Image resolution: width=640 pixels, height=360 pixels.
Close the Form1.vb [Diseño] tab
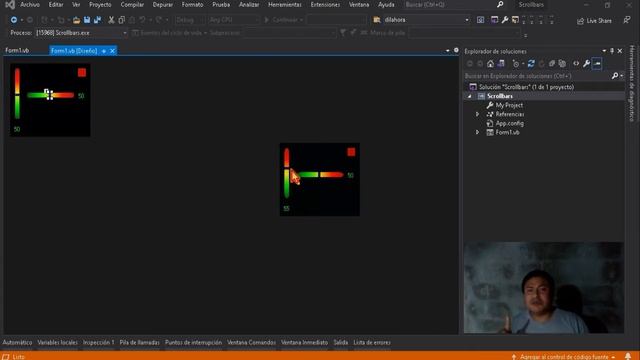click(112, 51)
